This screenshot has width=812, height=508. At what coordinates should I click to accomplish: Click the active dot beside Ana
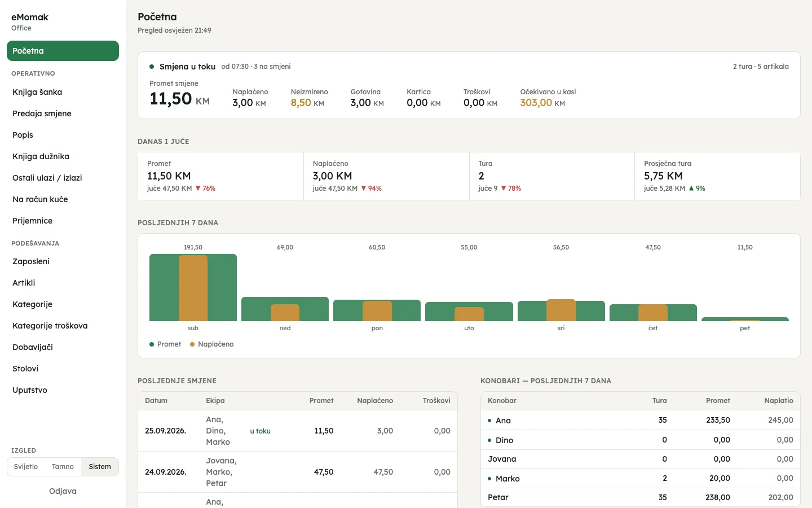489,421
